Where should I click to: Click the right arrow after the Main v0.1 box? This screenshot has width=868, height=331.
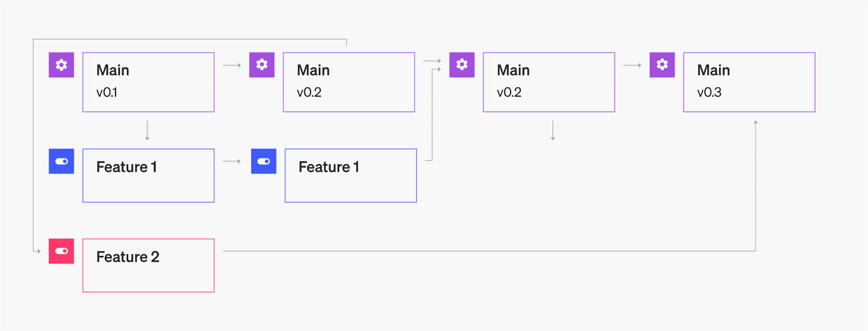click(232, 65)
